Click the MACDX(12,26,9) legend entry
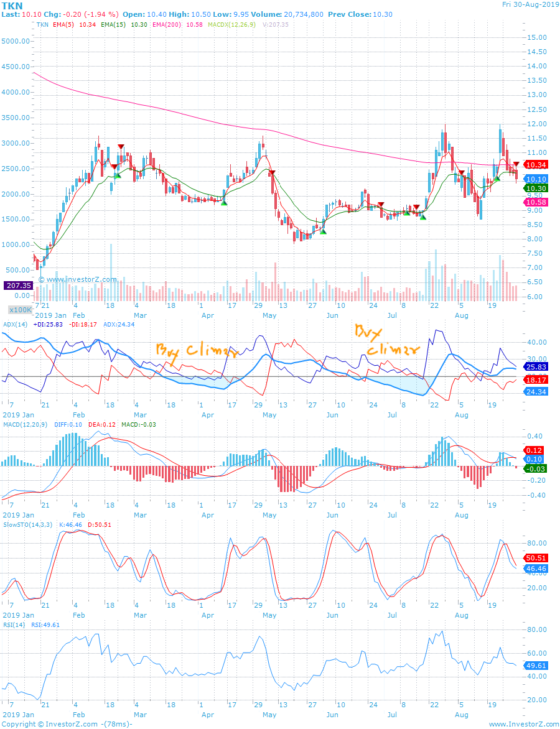Image resolution: width=560 pixels, height=729 pixels. [x=231, y=25]
